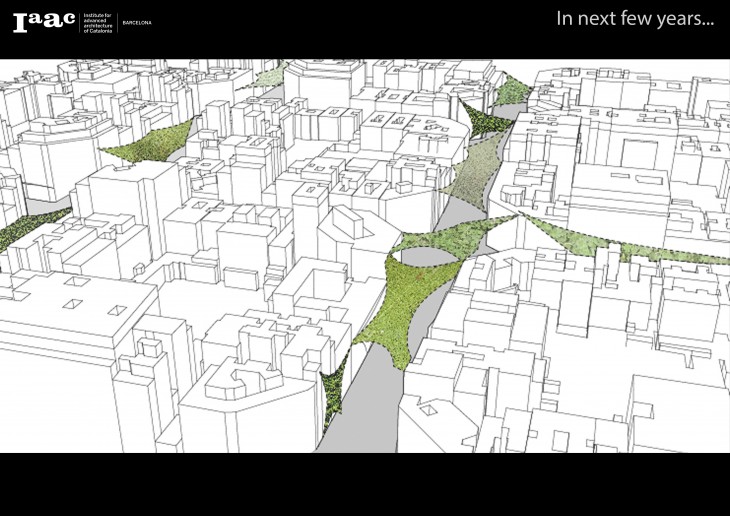
Task: Click the gray street in the foreground
Action: pos(370,400)
